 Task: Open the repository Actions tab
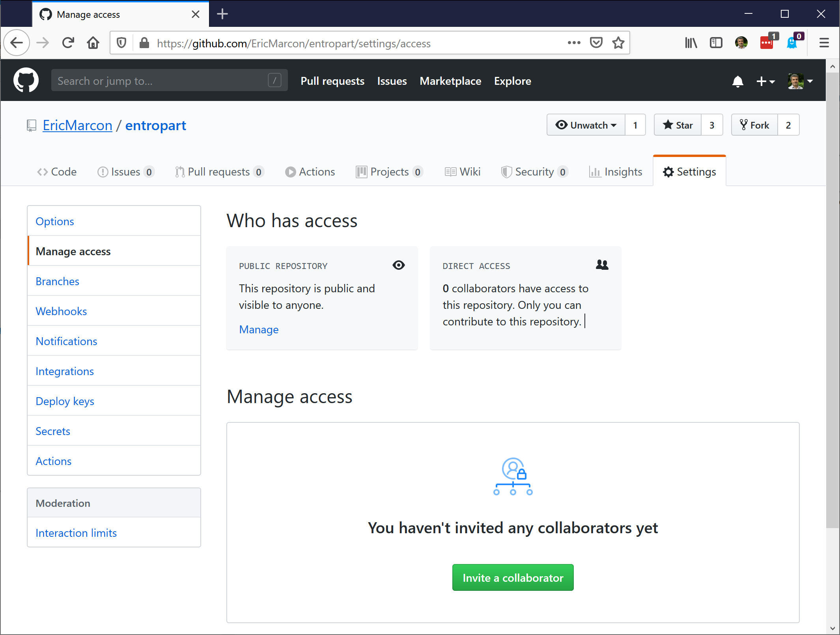(x=310, y=172)
